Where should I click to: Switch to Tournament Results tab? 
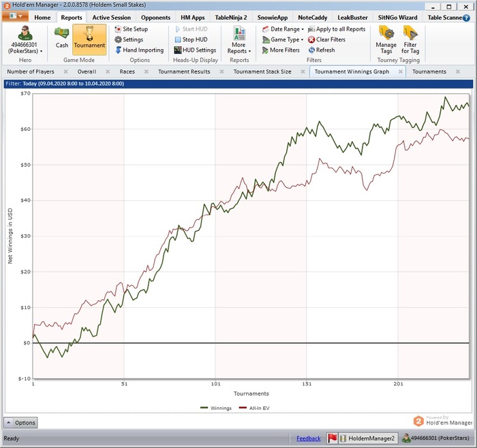pos(184,71)
